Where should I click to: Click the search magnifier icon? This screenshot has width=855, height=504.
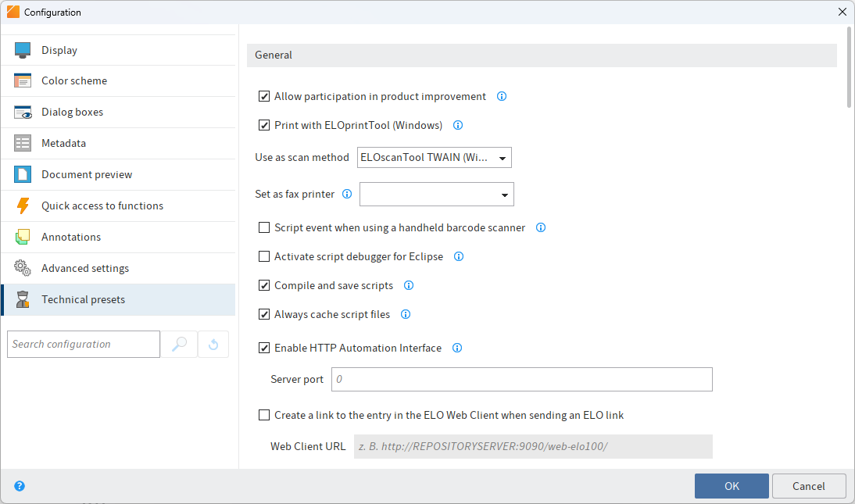point(180,344)
